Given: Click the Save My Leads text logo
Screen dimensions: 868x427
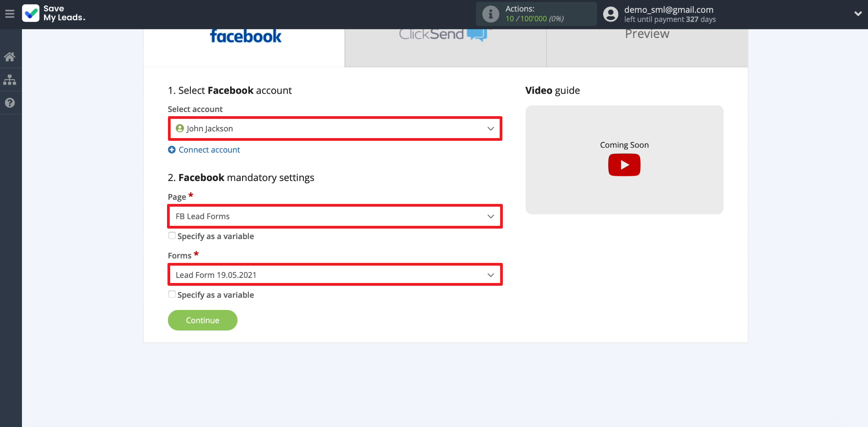Looking at the screenshot, I should tap(65, 13).
